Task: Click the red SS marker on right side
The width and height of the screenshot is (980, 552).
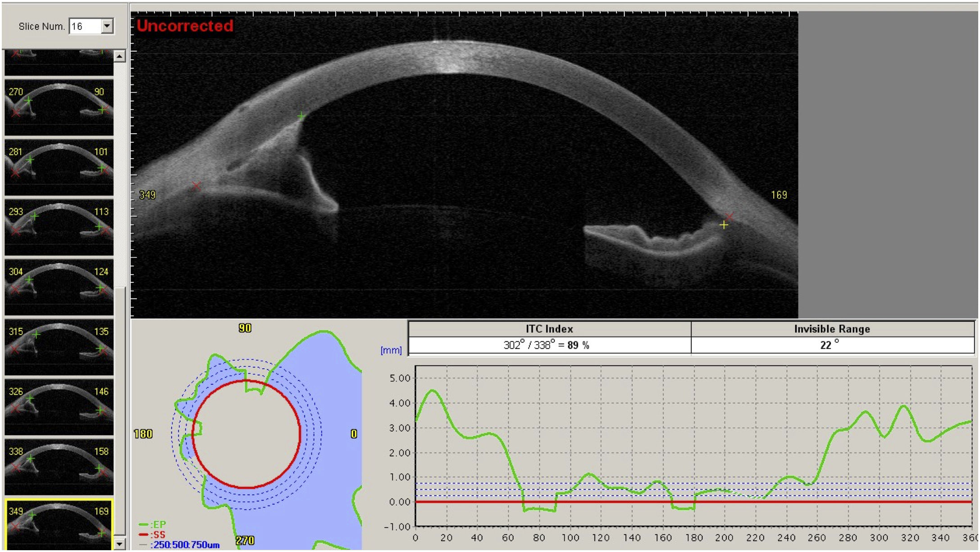Action: pos(729,217)
